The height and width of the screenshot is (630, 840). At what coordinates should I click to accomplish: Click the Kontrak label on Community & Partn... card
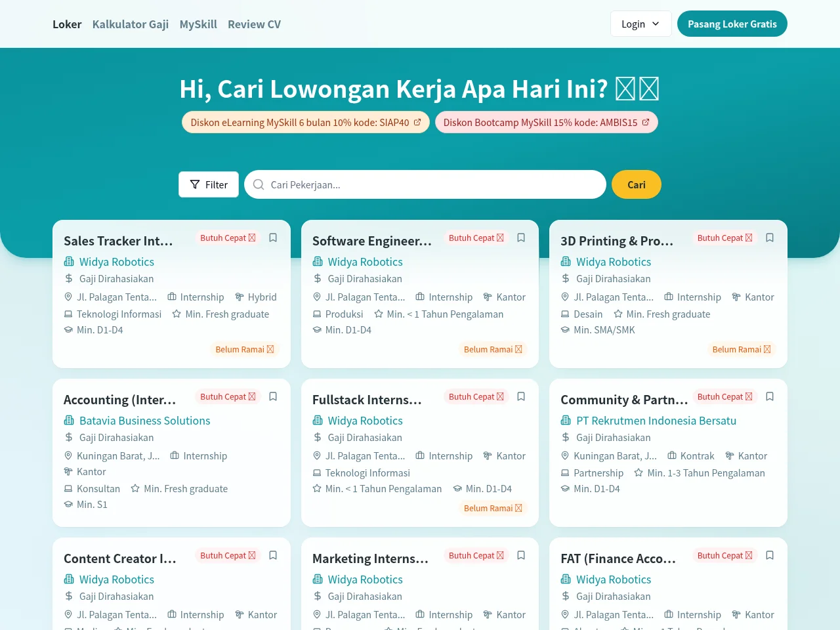(698, 456)
